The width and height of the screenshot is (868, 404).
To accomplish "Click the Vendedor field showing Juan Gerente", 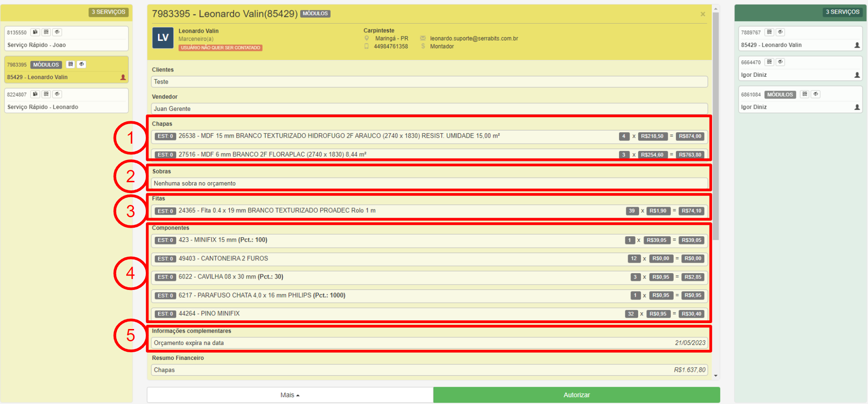I will click(x=429, y=109).
